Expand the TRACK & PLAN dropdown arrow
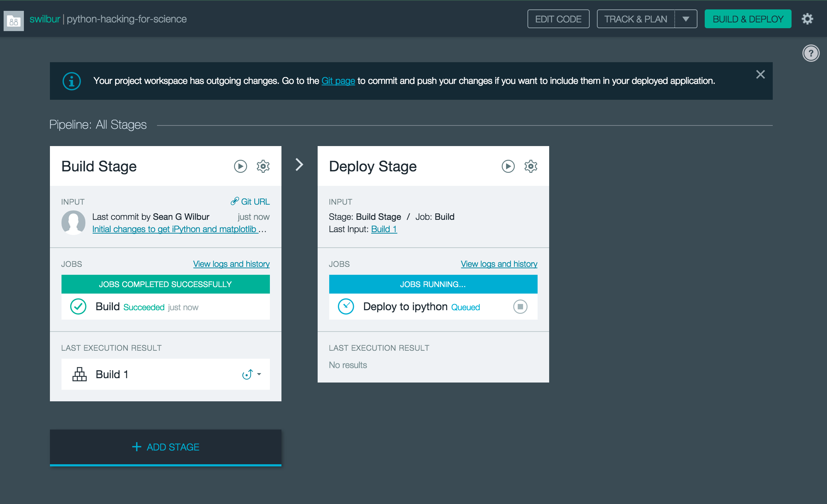827x504 pixels. point(686,19)
